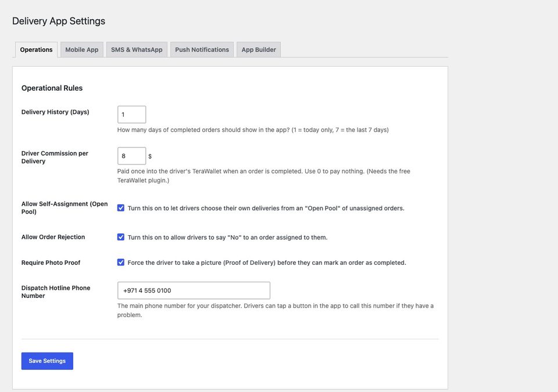Open the Mobile App tab
Viewport: 558px width, 392px height.
(82, 50)
